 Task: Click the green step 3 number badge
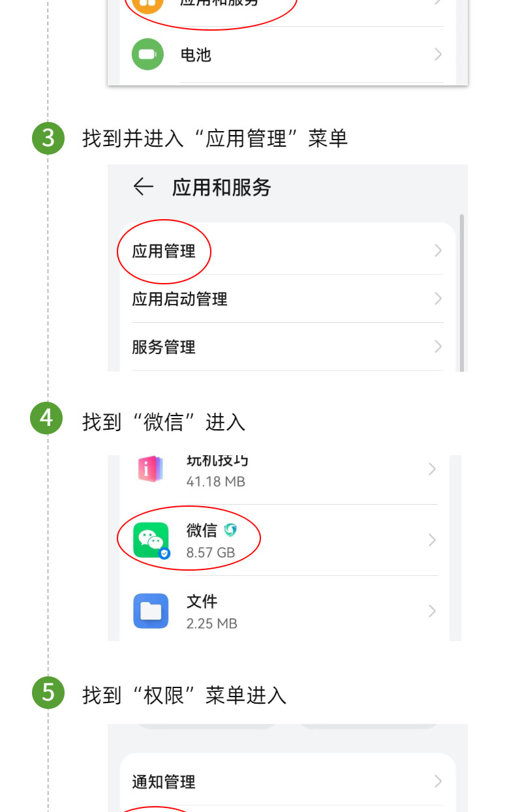coord(48,138)
